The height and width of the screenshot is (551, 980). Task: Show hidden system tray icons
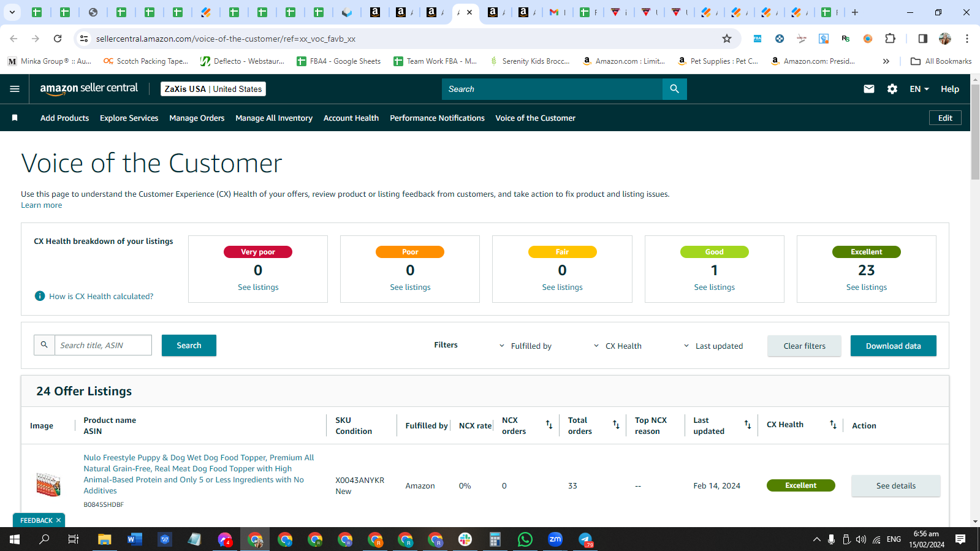[x=816, y=539]
